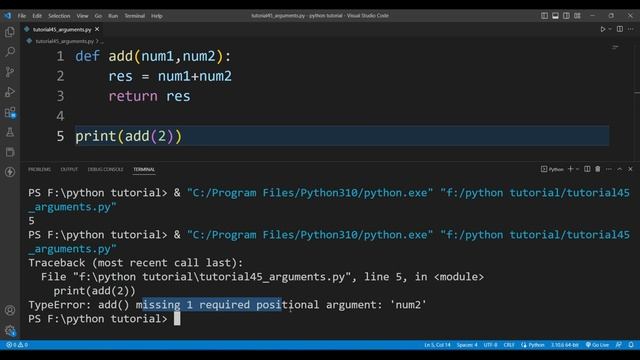640x360 pixels.
Task: Click 'return res' on line 3
Action: [x=149, y=96]
